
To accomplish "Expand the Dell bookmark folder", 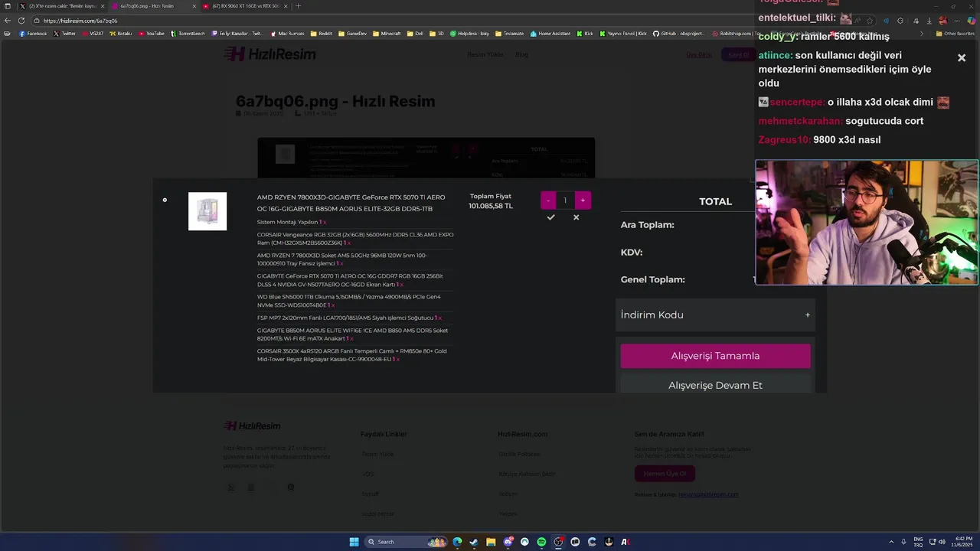I will pyautogui.click(x=415, y=34).
